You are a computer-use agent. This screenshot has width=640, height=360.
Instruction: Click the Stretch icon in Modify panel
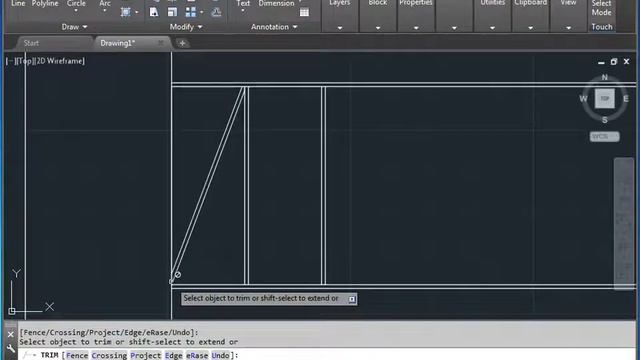tap(154, 12)
